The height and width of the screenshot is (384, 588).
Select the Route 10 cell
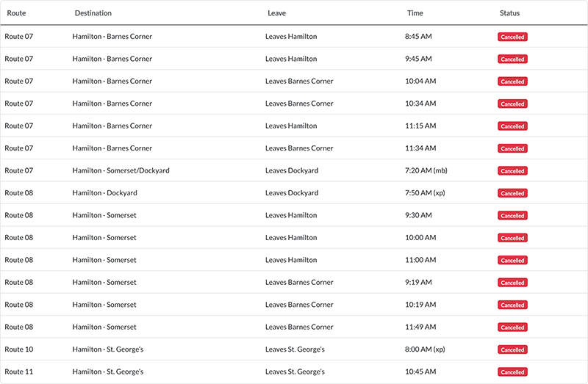tap(19, 349)
